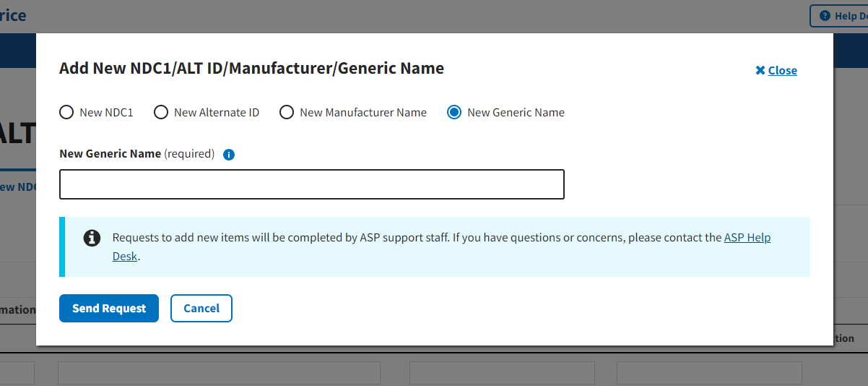Select the New NDC1 radio button
The height and width of the screenshot is (386, 868).
(x=66, y=112)
